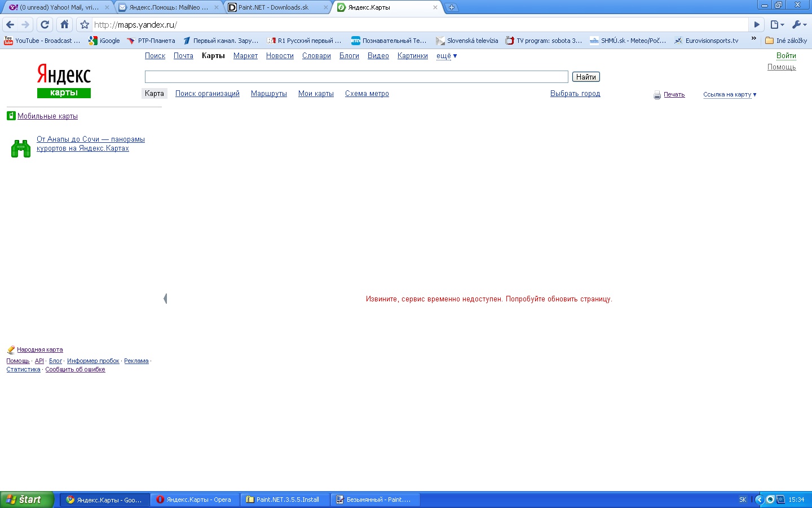Click the green binoculars panorama icon
The height and width of the screenshot is (508, 812).
click(x=21, y=148)
